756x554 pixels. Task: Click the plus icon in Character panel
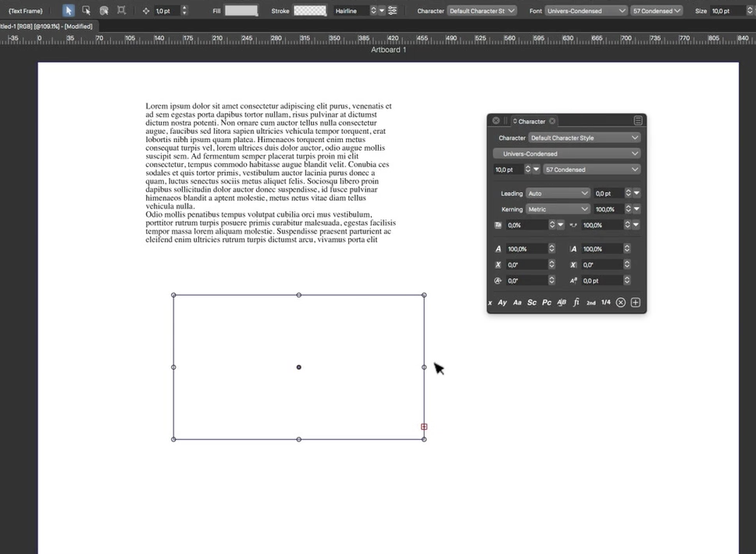[x=636, y=302]
